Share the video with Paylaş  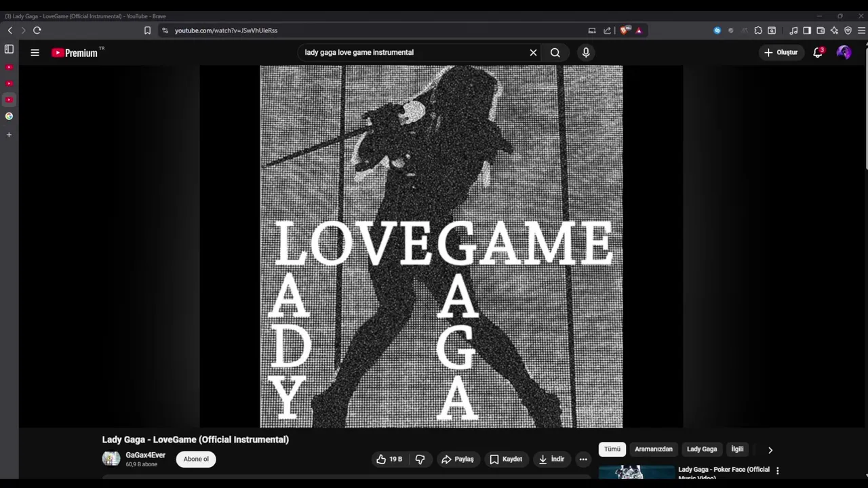click(458, 459)
